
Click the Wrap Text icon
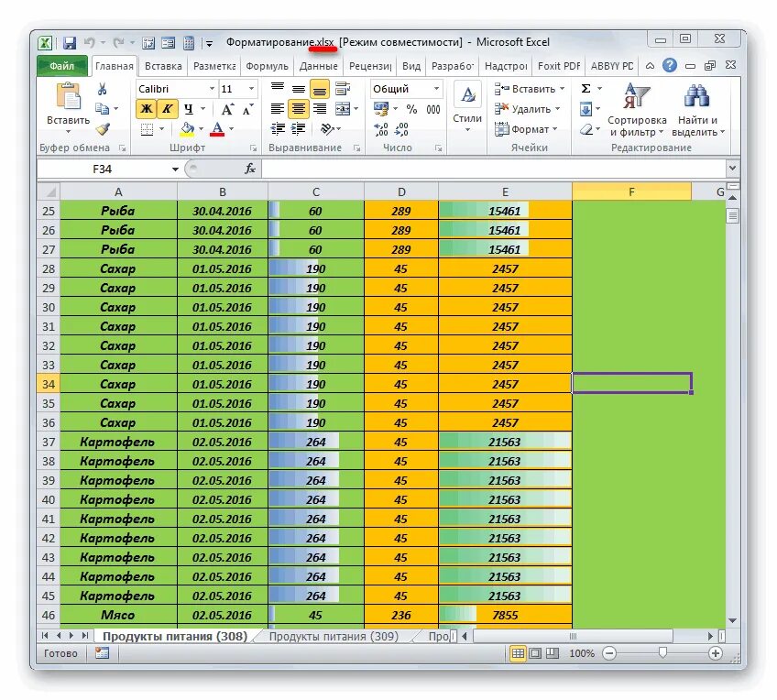(343, 89)
